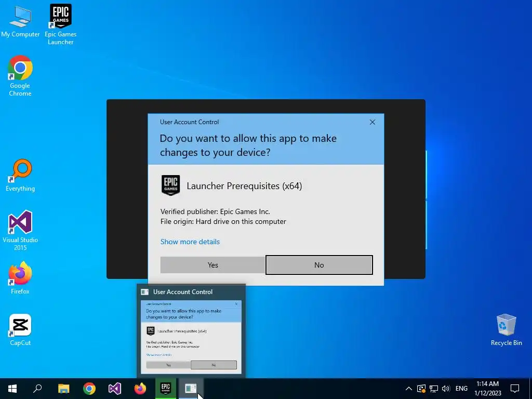Open the Windows Start menu

[12, 389]
